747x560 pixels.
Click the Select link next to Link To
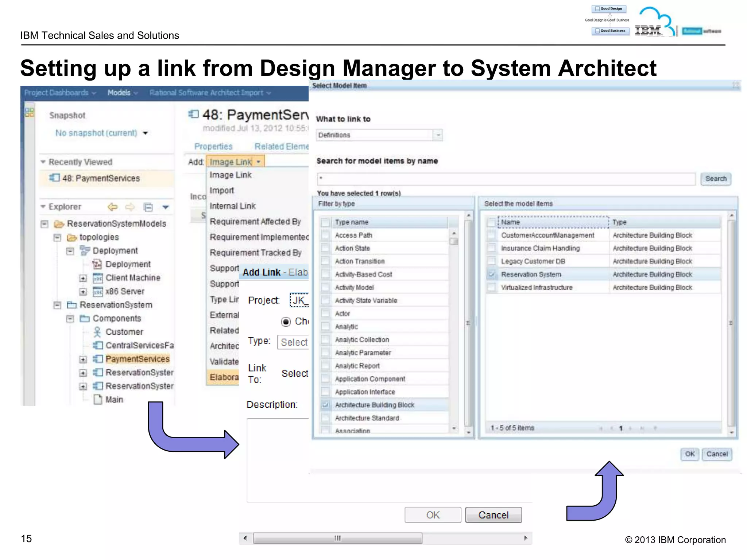pyautogui.click(x=295, y=374)
